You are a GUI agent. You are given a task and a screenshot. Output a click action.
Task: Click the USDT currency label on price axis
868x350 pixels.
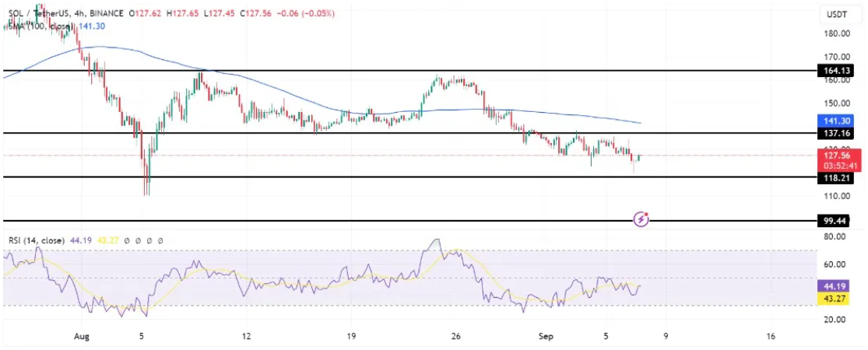point(838,13)
